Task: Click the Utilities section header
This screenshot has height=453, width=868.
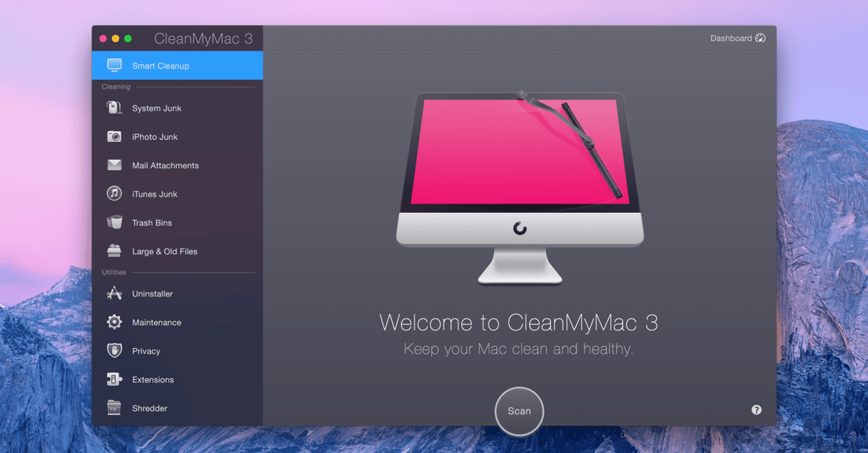Action: (x=113, y=272)
